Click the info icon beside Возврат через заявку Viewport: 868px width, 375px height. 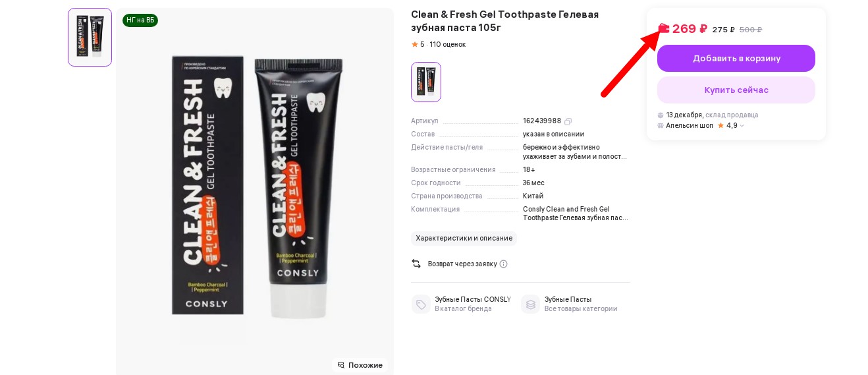point(503,264)
